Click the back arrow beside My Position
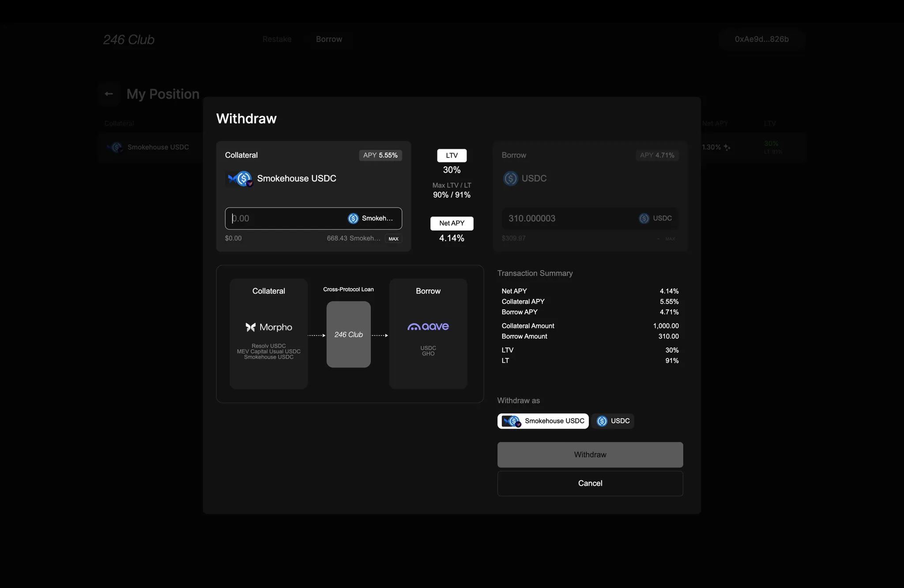The height and width of the screenshot is (588, 904). (x=109, y=94)
